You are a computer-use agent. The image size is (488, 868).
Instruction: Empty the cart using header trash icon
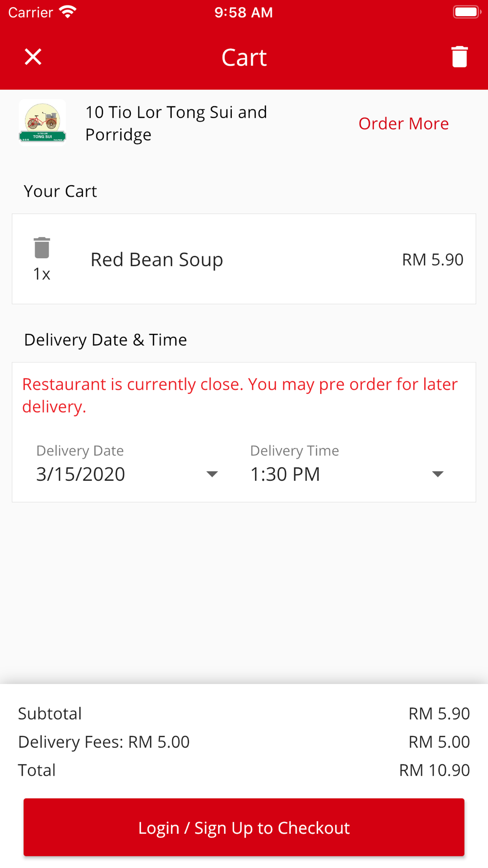pos(459,57)
